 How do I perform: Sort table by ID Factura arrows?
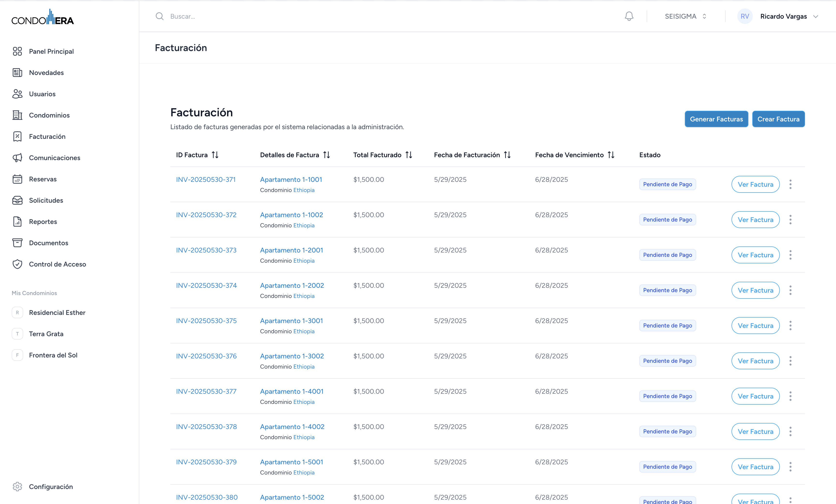[x=215, y=155]
